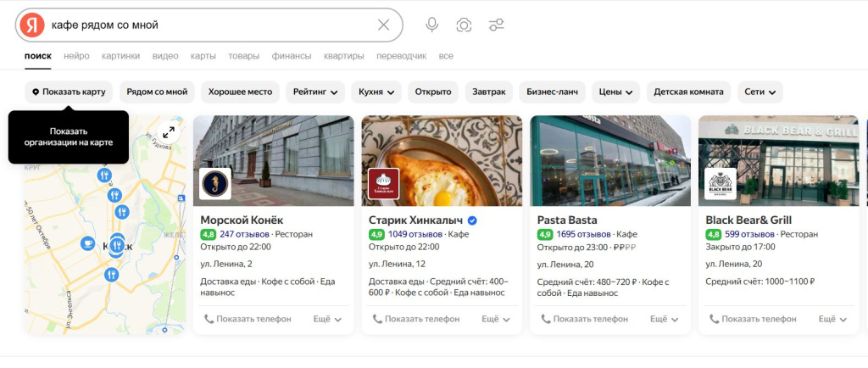This screenshot has width=868, height=368.
Task: Open 1049 отзывов reviews link
Action: tap(415, 234)
